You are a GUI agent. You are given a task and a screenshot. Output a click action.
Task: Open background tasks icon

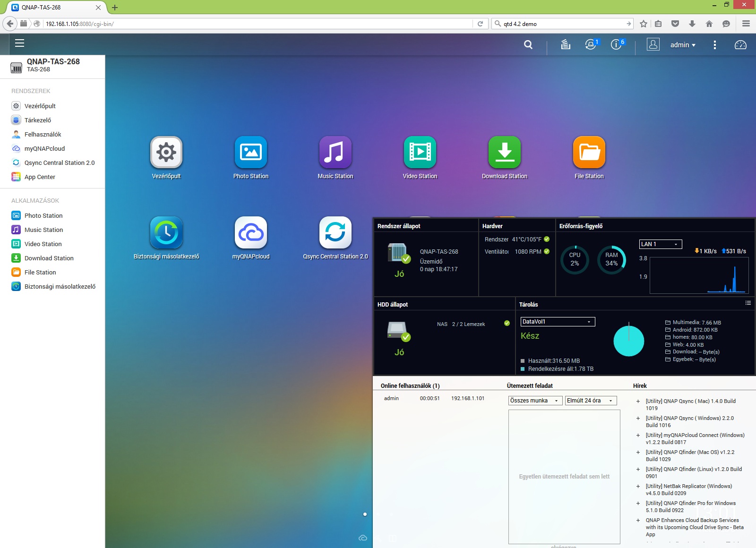coord(566,44)
